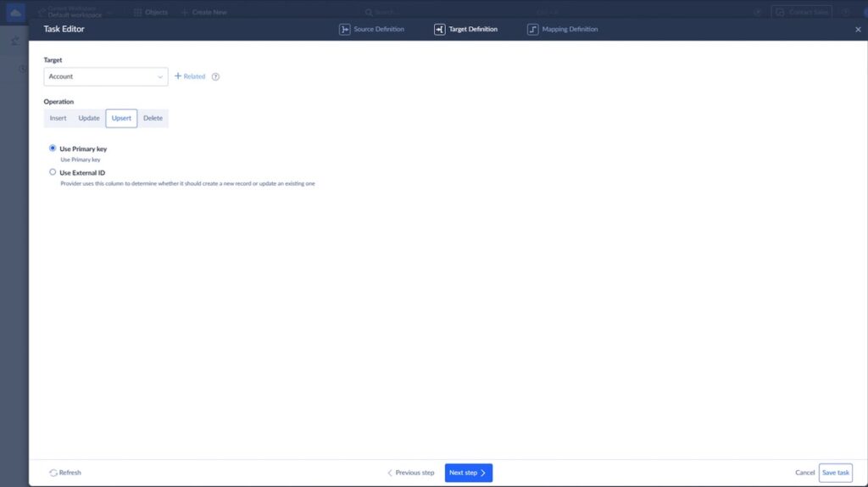Select Use Primary key radio option
The height and width of the screenshot is (487, 868).
(53, 148)
